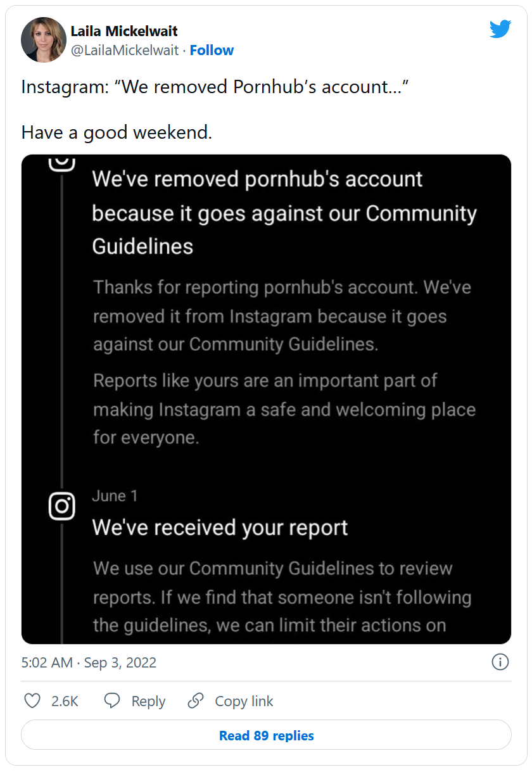
Task: Follow the @LailaMickelwait account
Action: tap(212, 51)
